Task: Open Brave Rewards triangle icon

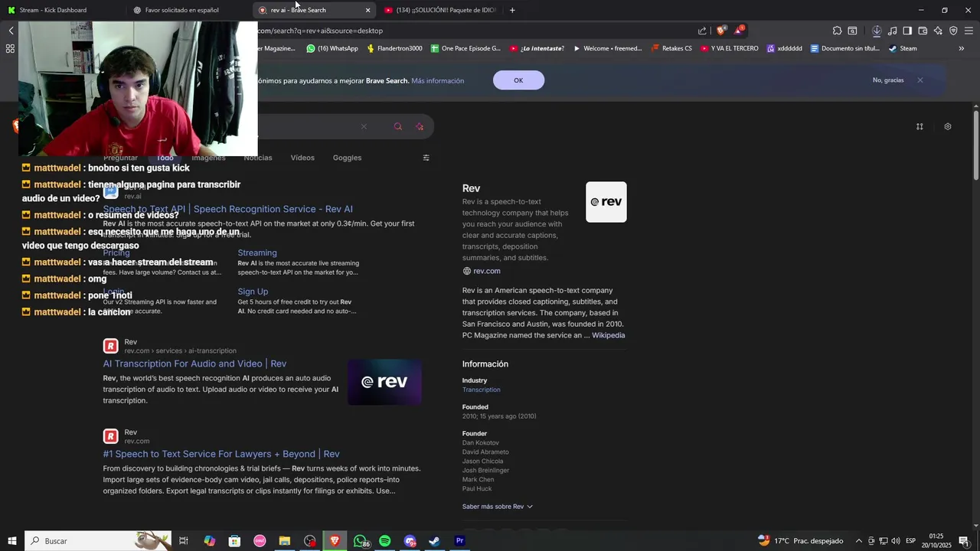Action: tap(739, 31)
